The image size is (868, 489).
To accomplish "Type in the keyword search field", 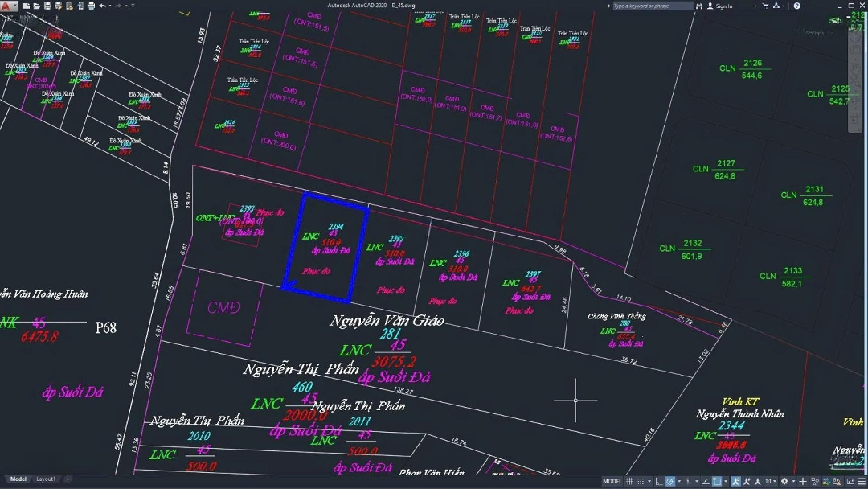I will pos(653,6).
